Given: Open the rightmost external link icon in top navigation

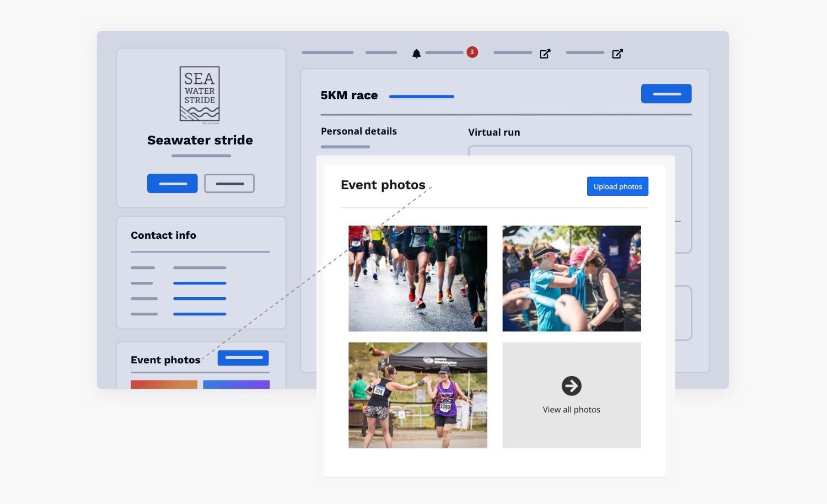Looking at the screenshot, I should tap(617, 53).
